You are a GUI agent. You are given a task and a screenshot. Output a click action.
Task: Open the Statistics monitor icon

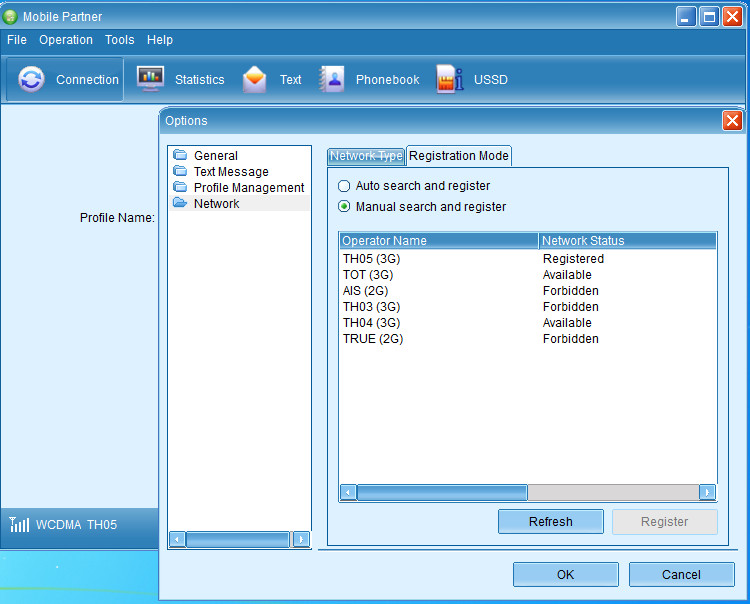[x=150, y=79]
